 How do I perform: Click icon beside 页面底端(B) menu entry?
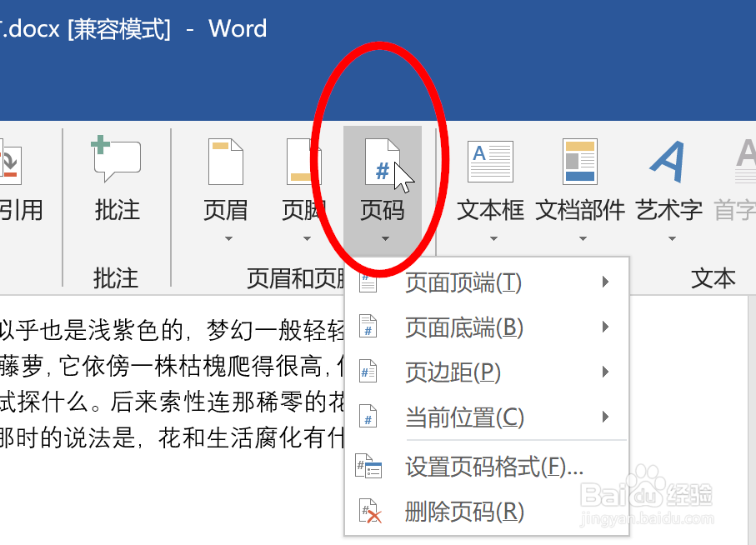(368, 326)
